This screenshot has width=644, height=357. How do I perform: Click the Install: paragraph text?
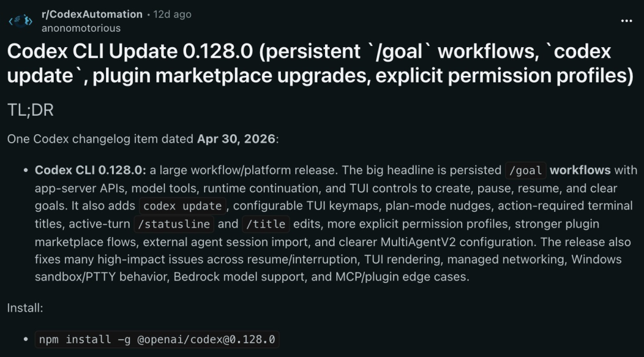(25, 308)
